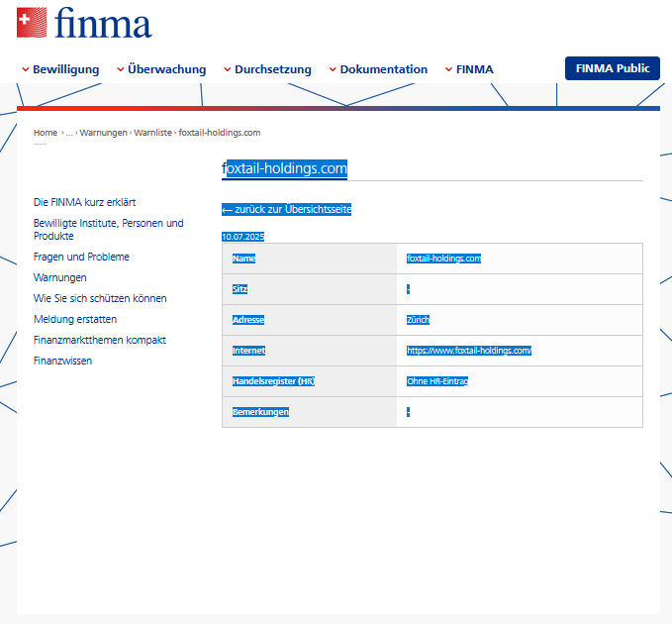Click the date 10.07.2025
672x624 pixels.
pyautogui.click(x=243, y=237)
